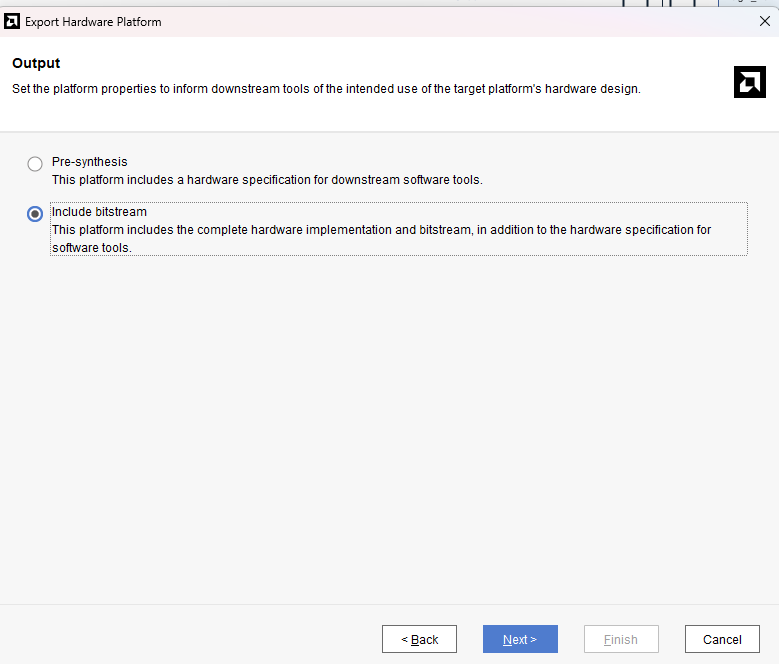Close the Export Hardware Platform dialog

[765, 21]
